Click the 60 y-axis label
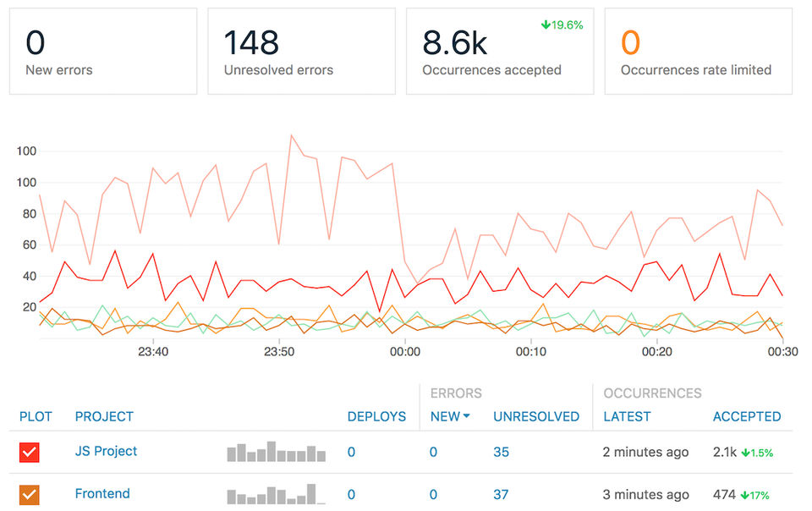 point(30,245)
